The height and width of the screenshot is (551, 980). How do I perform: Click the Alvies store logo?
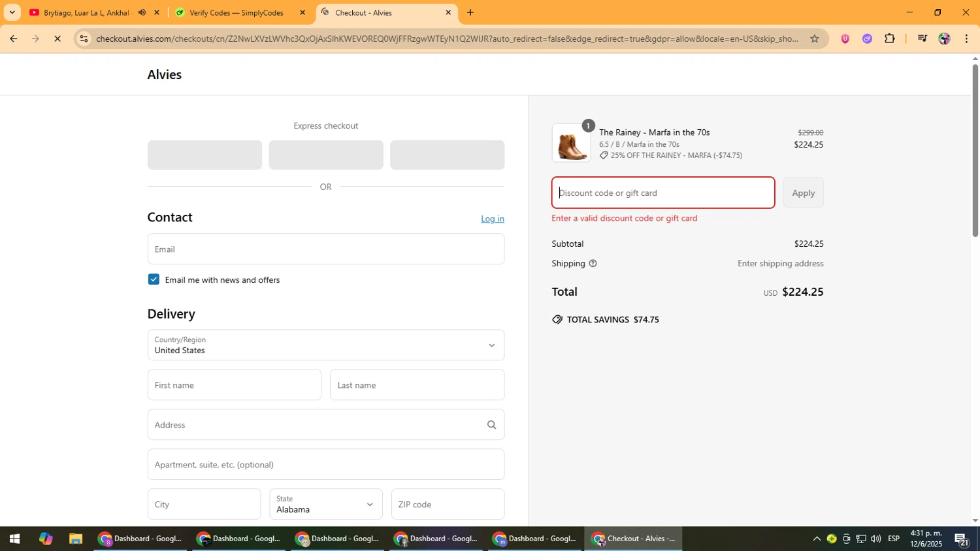pyautogui.click(x=165, y=74)
